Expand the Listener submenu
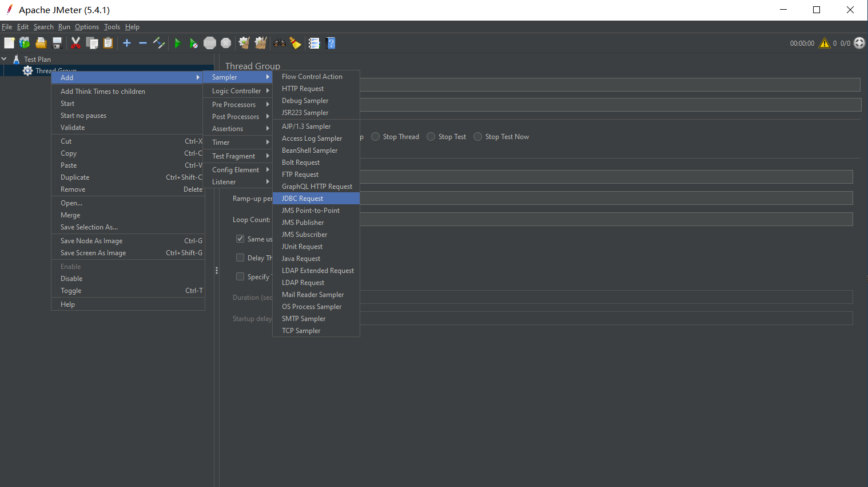 (x=238, y=181)
